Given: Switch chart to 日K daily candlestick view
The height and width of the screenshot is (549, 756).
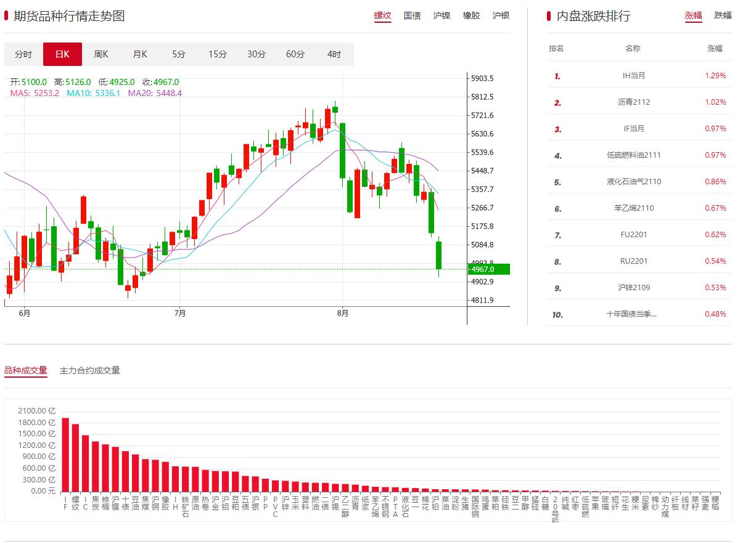Looking at the screenshot, I should pyautogui.click(x=62, y=54).
